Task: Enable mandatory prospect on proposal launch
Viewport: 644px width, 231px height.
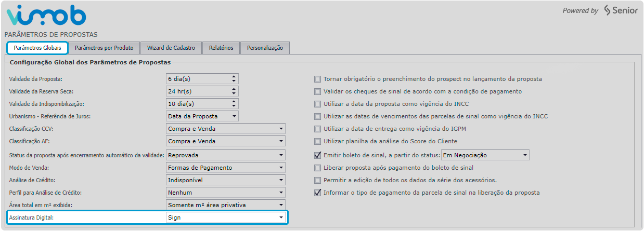Action: [x=317, y=79]
